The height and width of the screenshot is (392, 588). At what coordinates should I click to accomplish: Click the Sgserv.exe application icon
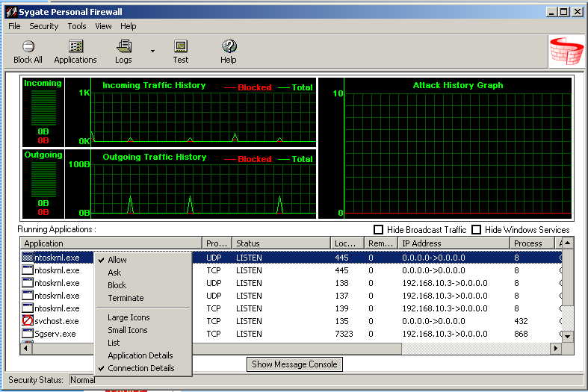pyautogui.click(x=28, y=334)
